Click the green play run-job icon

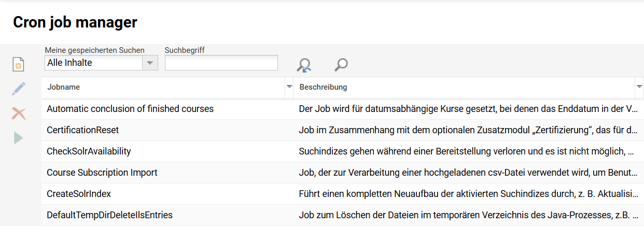pyautogui.click(x=19, y=138)
